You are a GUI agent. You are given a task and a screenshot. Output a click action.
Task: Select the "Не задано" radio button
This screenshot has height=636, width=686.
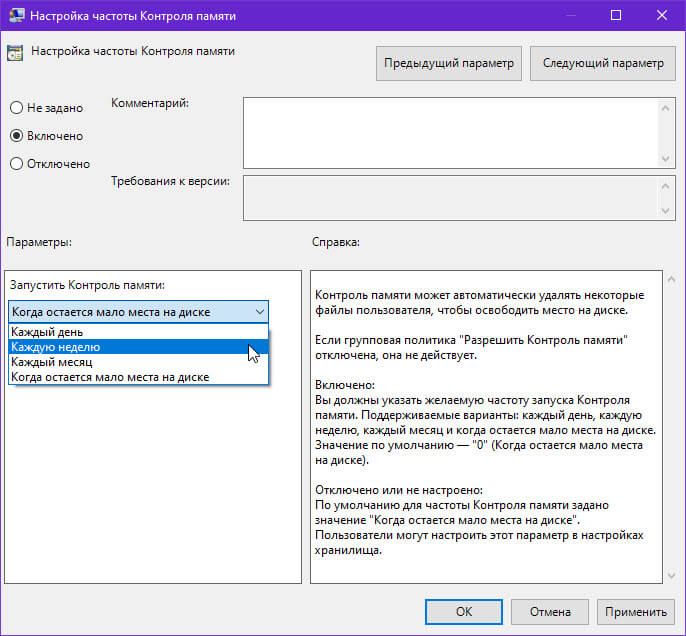click(16, 108)
